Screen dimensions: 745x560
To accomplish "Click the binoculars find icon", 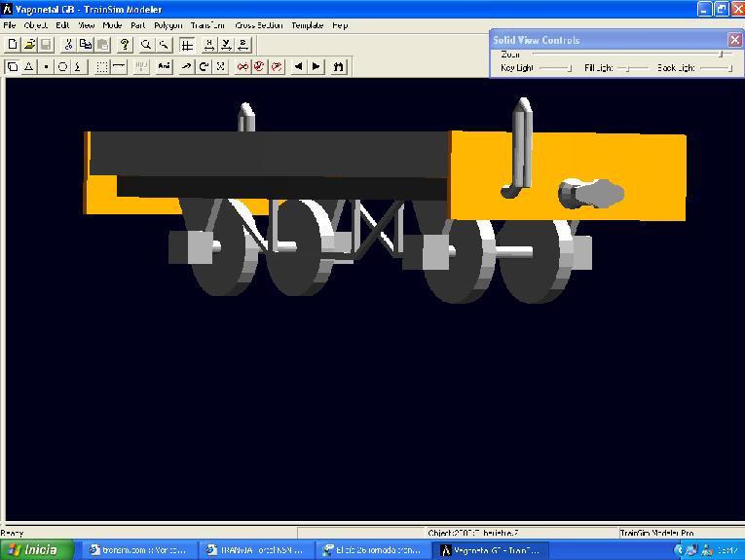I will point(338,67).
